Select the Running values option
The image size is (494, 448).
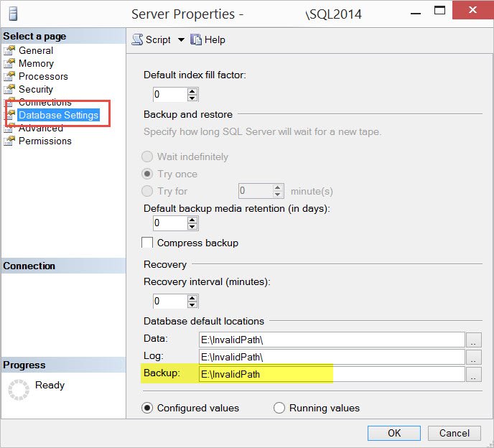[x=279, y=408]
